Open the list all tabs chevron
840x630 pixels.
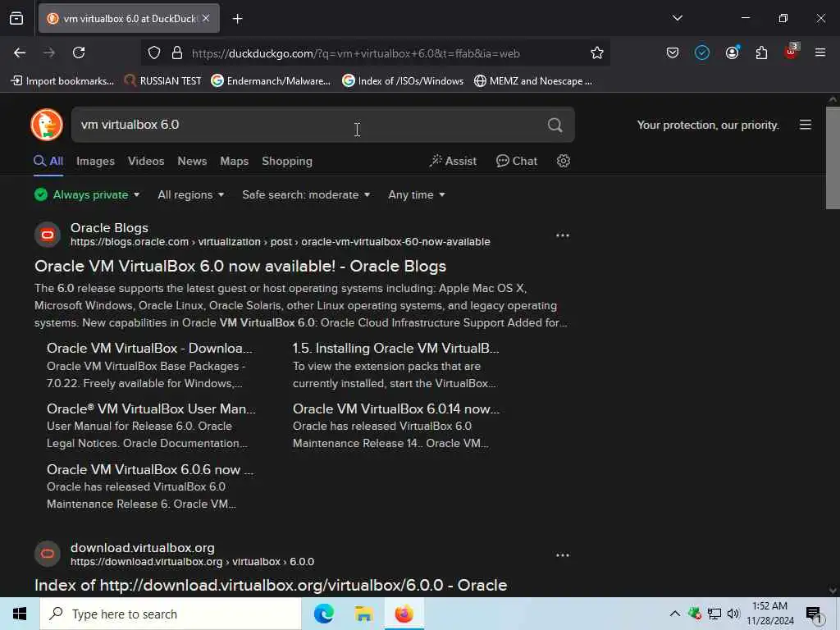click(x=677, y=18)
